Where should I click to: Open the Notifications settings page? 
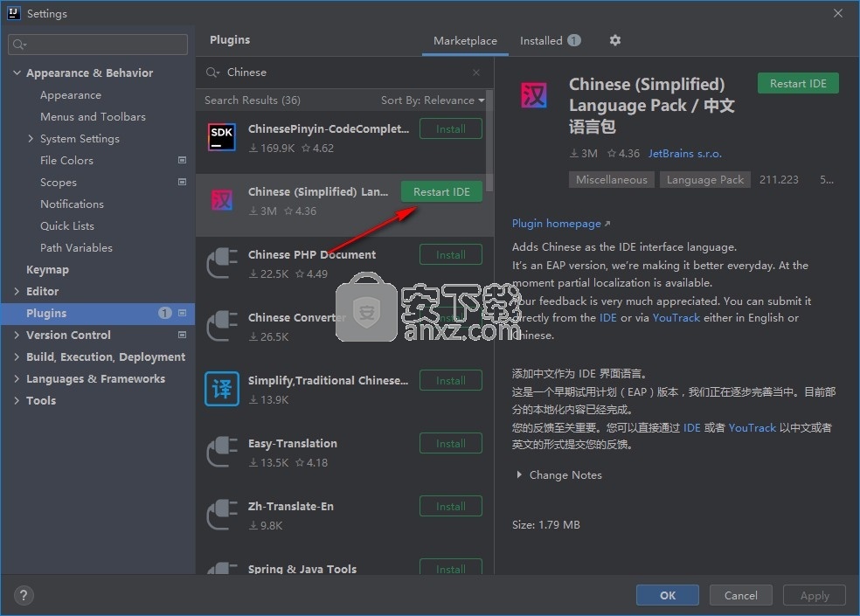point(72,204)
